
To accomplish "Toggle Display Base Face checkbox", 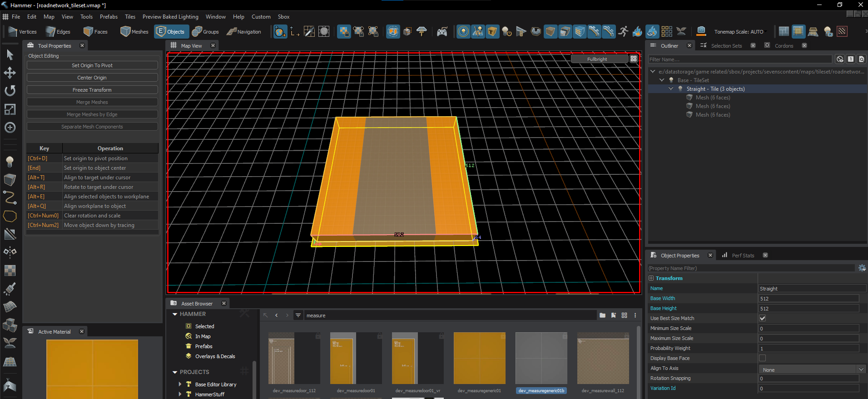I will tap(763, 358).
